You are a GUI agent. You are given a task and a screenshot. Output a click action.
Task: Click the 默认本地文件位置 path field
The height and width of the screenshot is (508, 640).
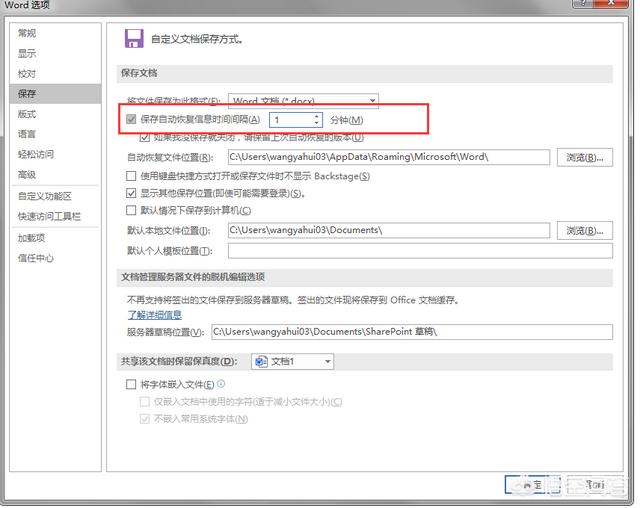click(x=389, y=230)
